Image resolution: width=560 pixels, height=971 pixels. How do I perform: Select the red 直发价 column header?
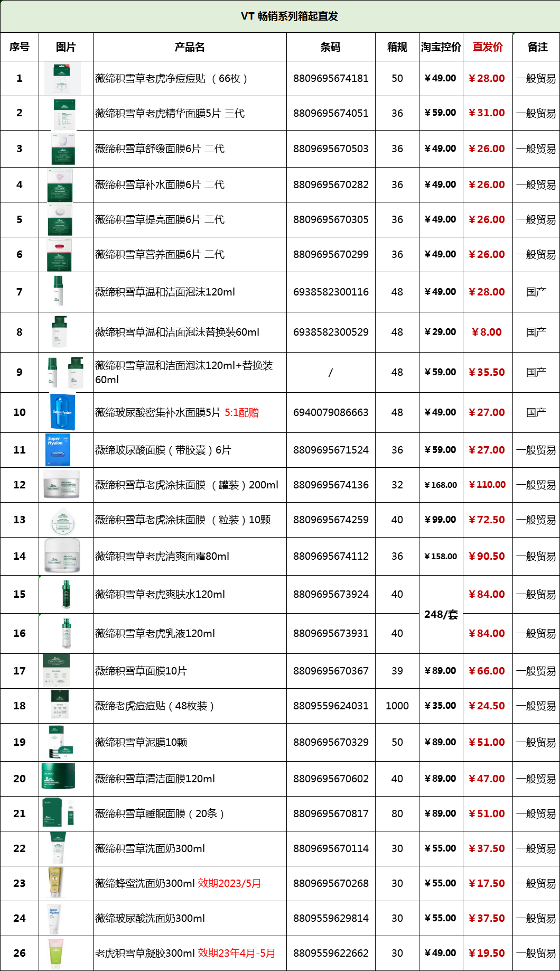pos(488,47)
